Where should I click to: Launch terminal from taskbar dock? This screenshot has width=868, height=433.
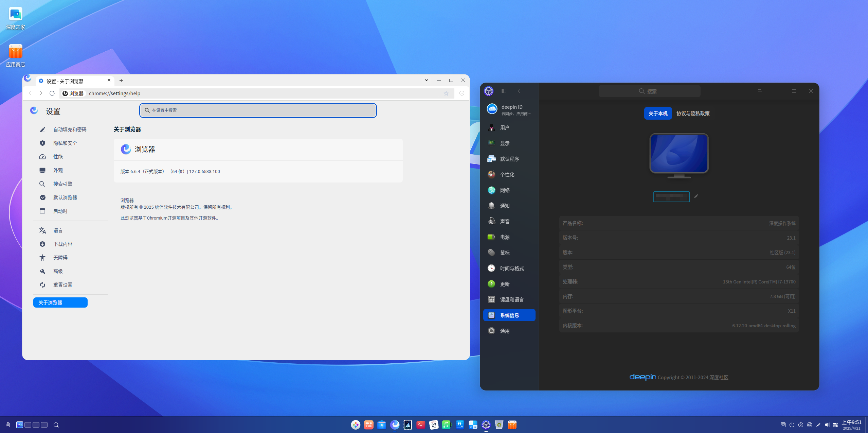click(x=421, y=425)
